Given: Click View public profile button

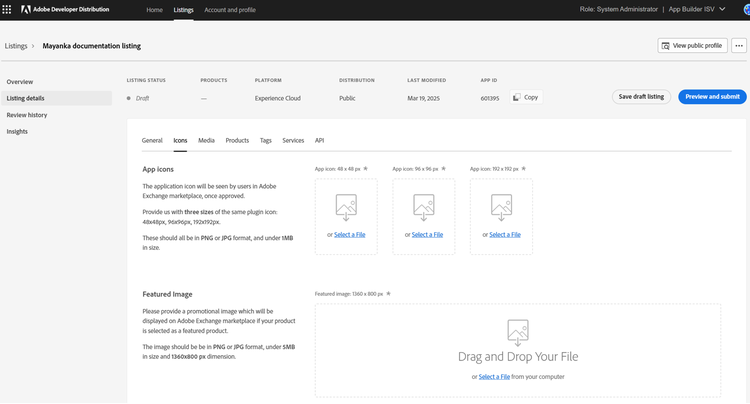Looking at the screenshot, I should pos(692,46).
